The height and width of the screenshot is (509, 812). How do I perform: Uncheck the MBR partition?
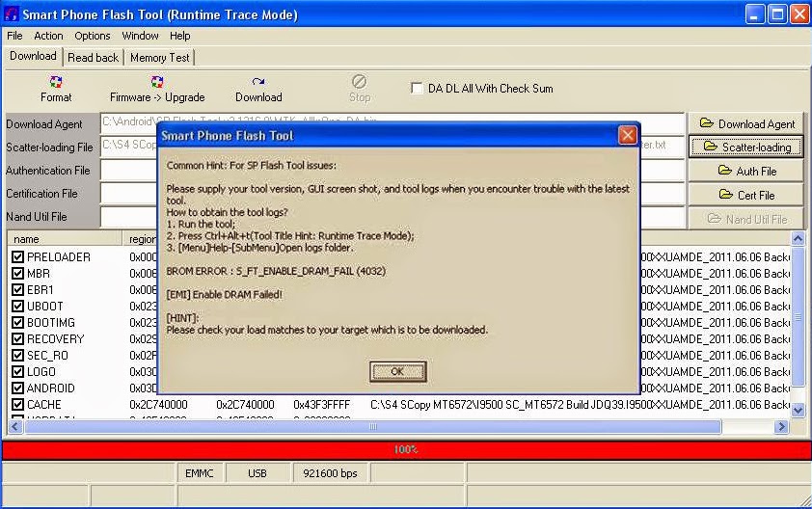click(17, 274)
